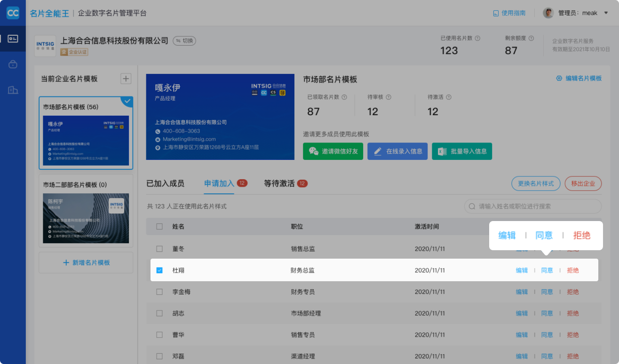The image size is (619, 364).
Task: Select the 市场二部部名片模板 (0) template card
Action: pyautogui.click(x=86, y=211)
